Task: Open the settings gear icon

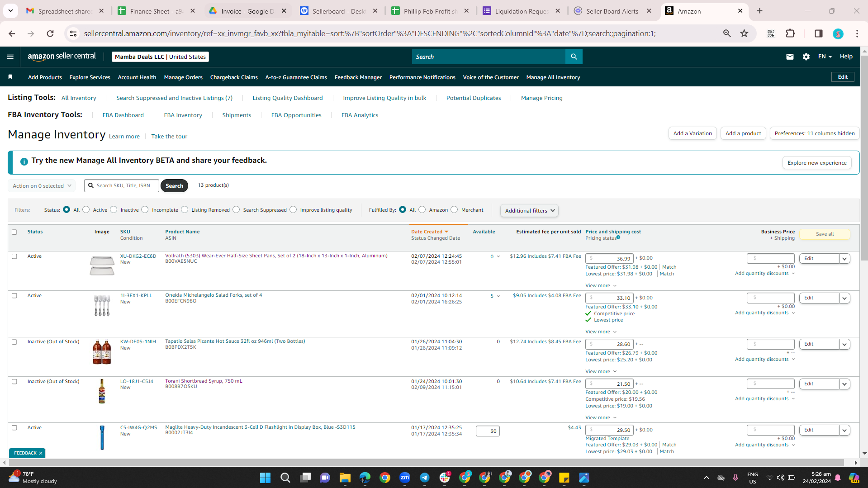Action: [x=806, y=57]
